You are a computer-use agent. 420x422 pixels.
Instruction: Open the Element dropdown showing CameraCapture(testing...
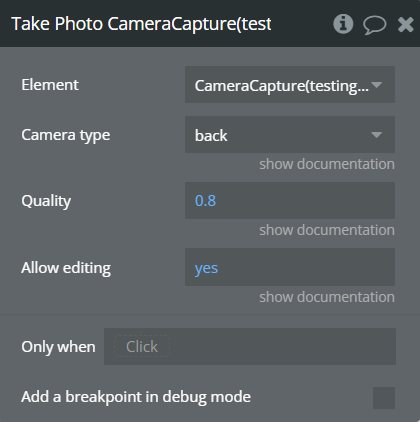pos(290,84)
